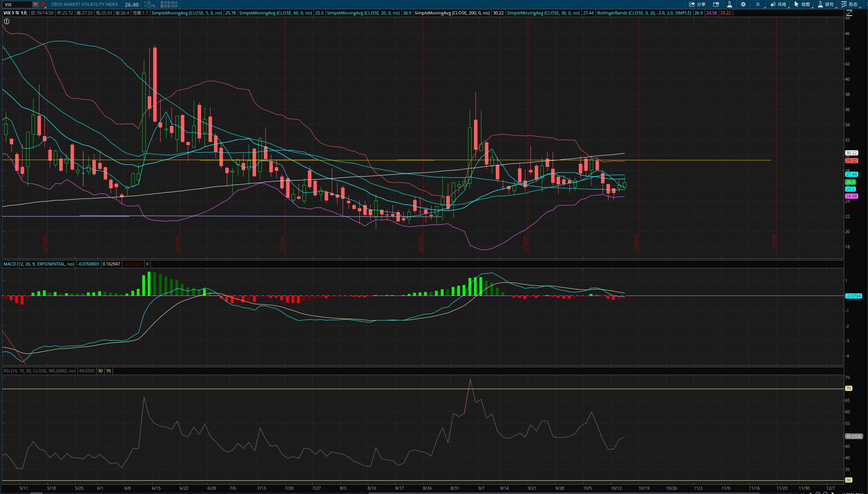Select the SimpleMovingAvg CLOSE 30 label
The image size is (868, 494).
click(543, 13)
